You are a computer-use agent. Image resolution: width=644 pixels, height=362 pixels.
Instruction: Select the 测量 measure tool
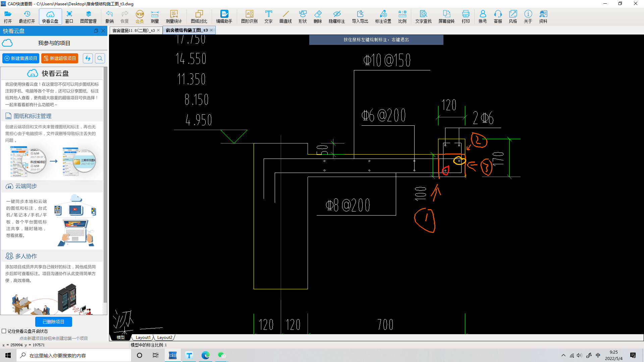point(155,16)
